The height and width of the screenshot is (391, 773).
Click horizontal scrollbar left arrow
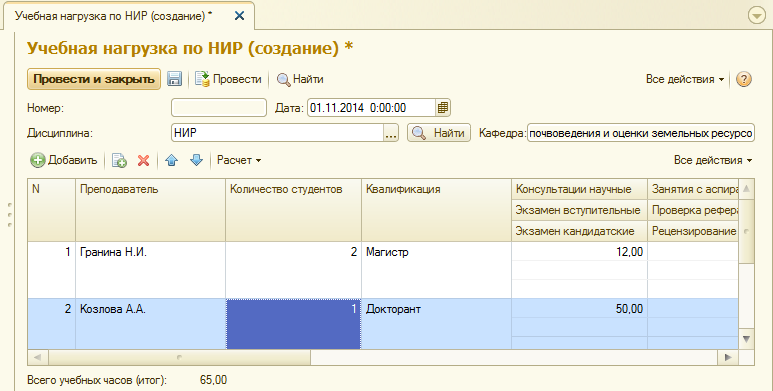tap(37, 357)
